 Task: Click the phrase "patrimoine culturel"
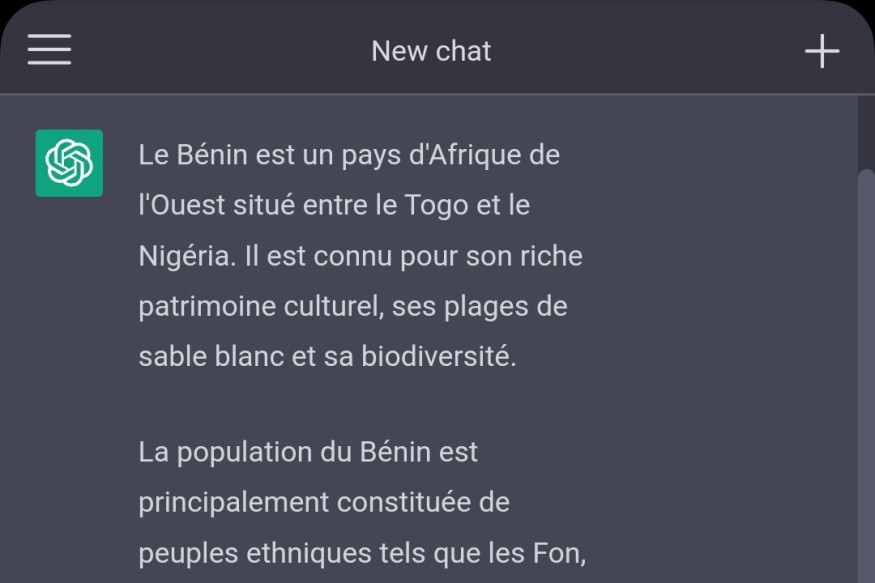(x=260, y=306)
